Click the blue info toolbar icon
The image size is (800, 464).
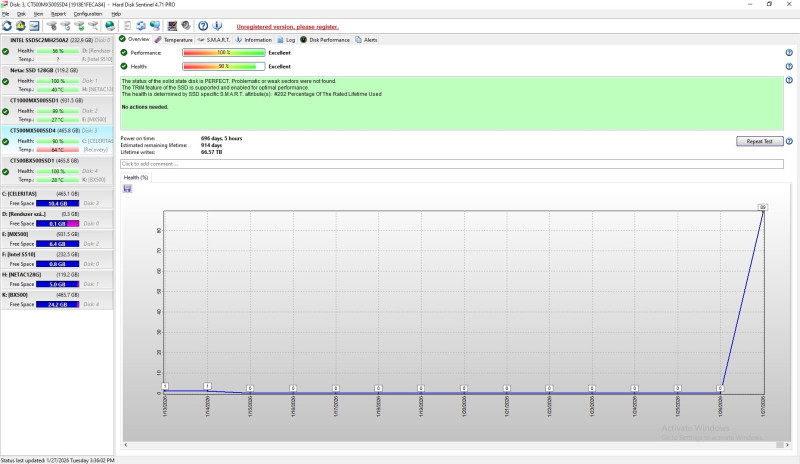pos(217,26)
